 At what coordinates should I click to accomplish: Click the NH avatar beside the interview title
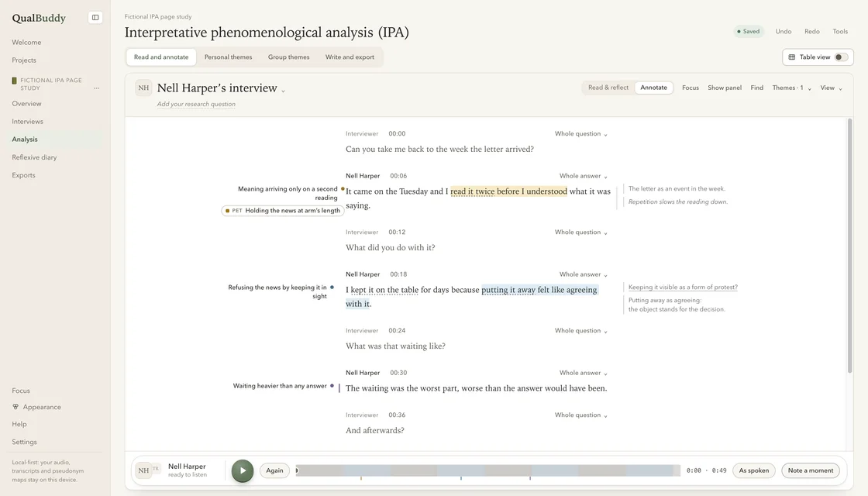[x=143, y=88]
